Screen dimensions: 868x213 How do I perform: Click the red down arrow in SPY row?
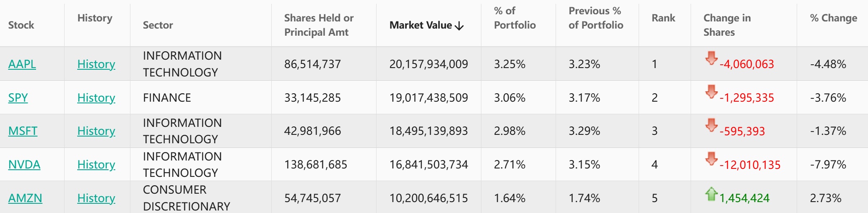point(711,92)
